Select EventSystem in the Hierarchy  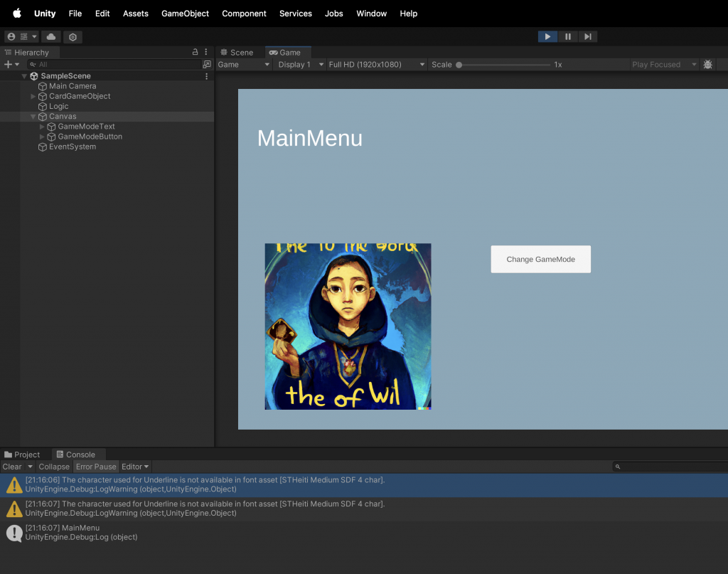73,147
